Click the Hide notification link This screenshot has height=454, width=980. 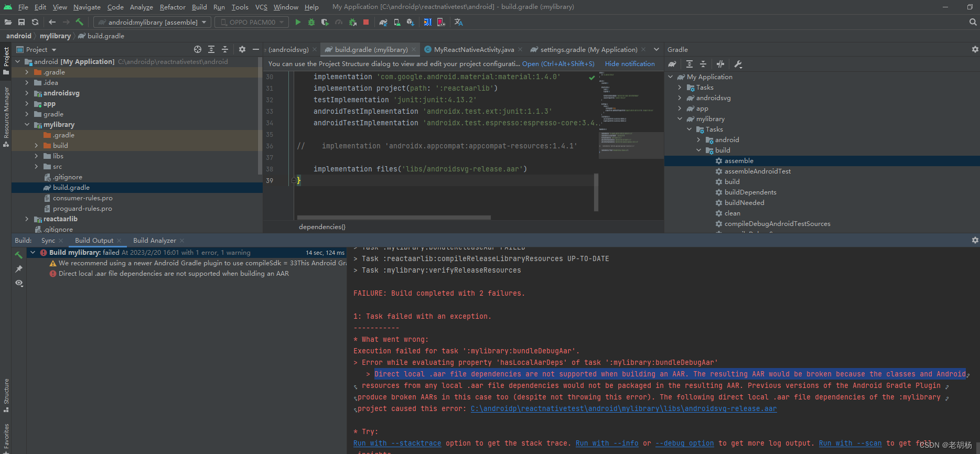click(630, 64)
